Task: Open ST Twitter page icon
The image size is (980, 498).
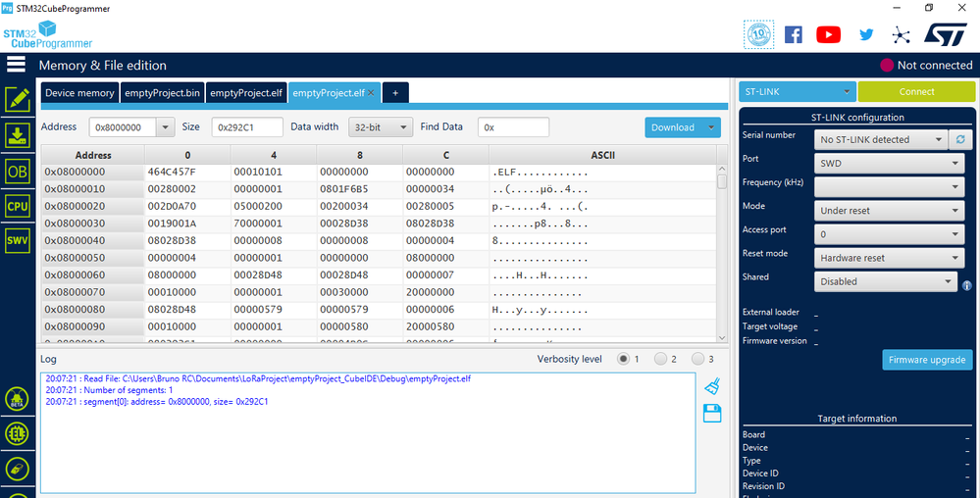Action: pyautogui.click(x=866, y=34)
